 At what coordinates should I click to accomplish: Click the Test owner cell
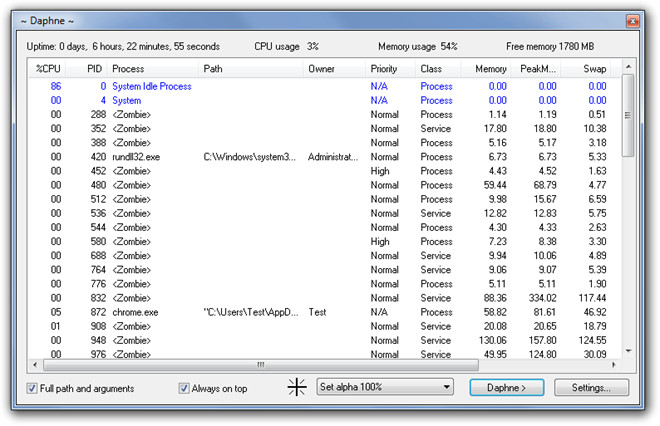coord(317,312)
